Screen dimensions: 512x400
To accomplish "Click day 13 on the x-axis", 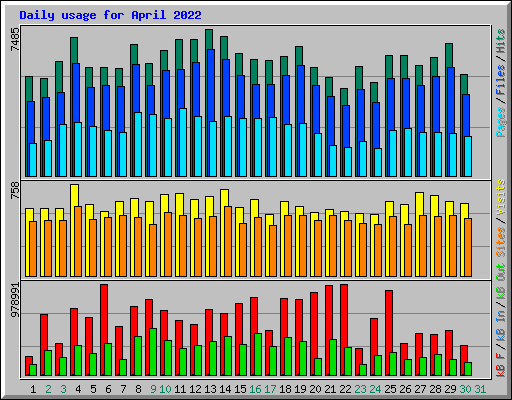I will (210, 389).
